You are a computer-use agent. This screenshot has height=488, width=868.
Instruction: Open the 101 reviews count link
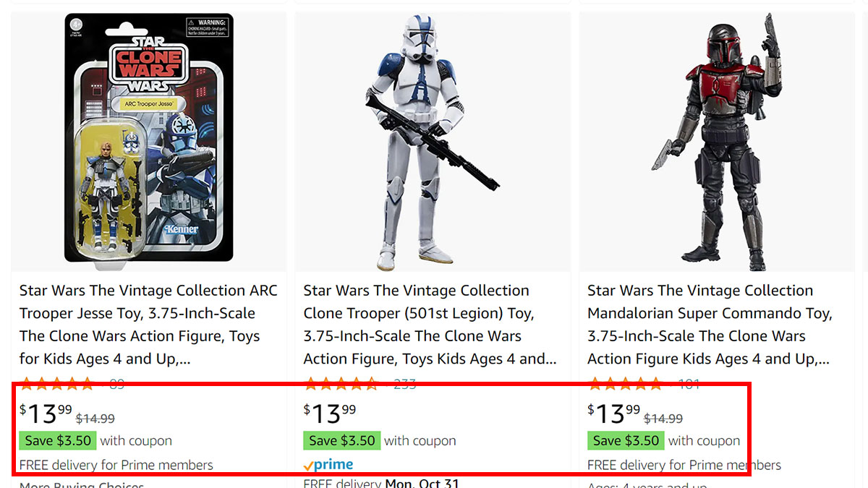click(689, 384)
